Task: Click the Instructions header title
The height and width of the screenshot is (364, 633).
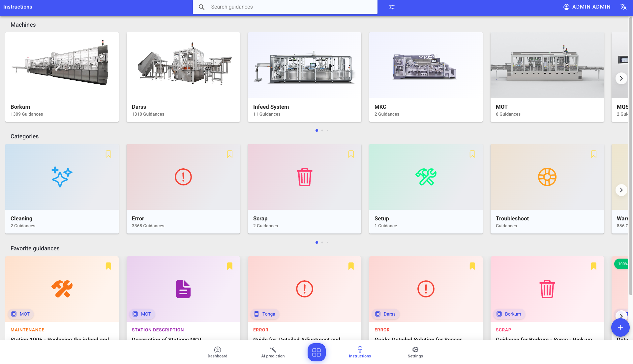Action: pyautogui.click(x=18, y=7)
